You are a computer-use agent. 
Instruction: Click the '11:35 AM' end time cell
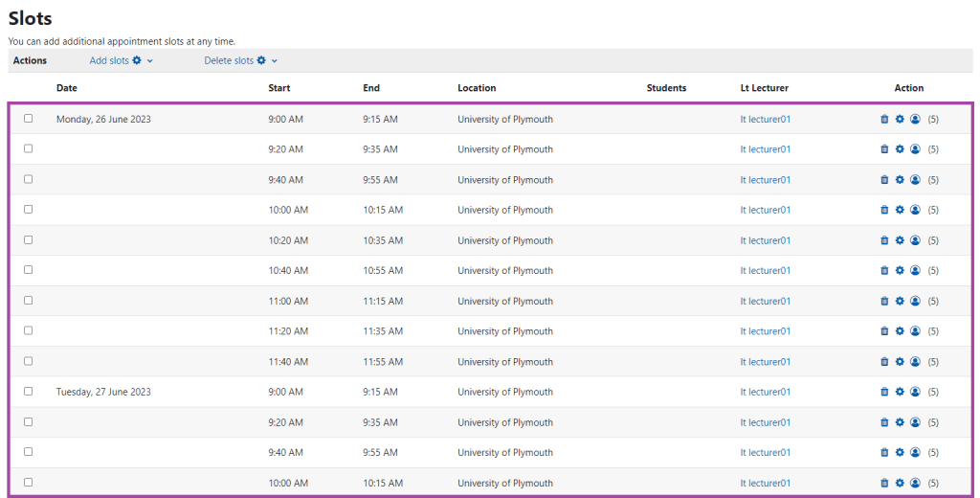point(383,331)
